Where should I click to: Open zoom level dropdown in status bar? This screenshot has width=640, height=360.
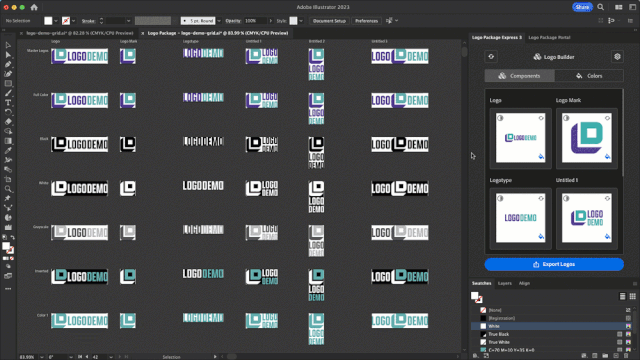point(42,357)
